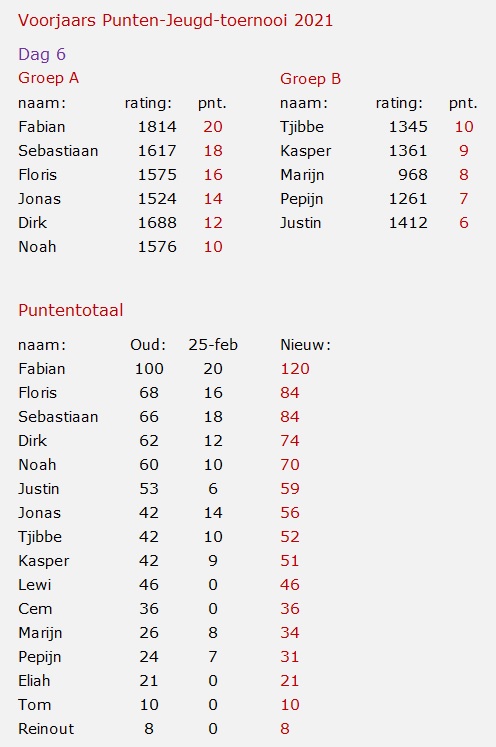Select the Dag 6 heading
This screenshot has height=747, width=496.
42,54
